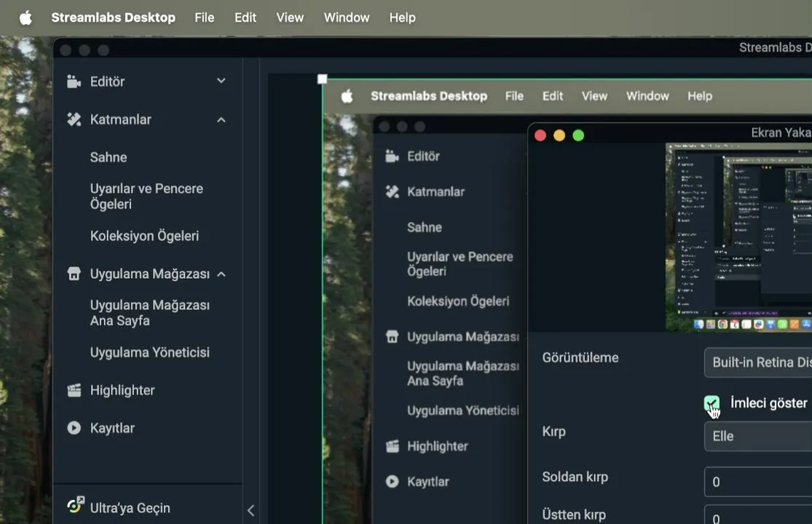The width and height of the screenshot is (812, 524).
Task: Click View in the captured preview menu bar
Action: pos(594,96)
